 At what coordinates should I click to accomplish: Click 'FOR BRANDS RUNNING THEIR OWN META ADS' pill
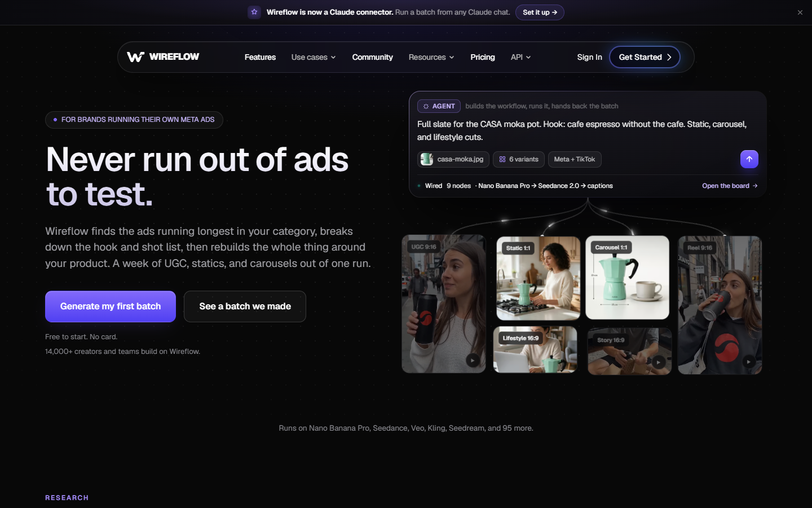134,120
